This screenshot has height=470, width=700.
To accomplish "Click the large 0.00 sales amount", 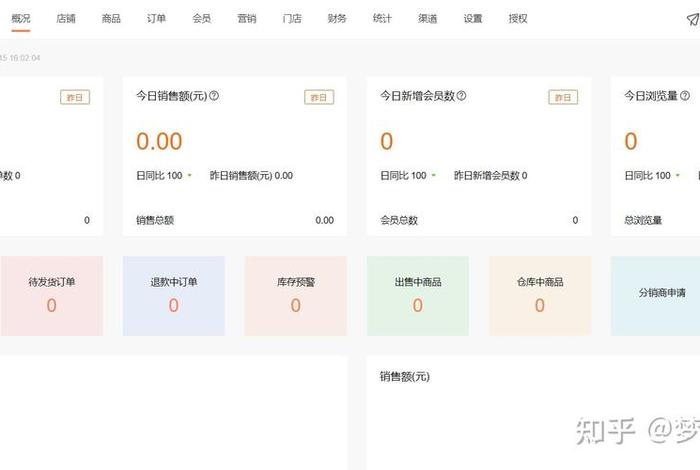I will [159, 141].
